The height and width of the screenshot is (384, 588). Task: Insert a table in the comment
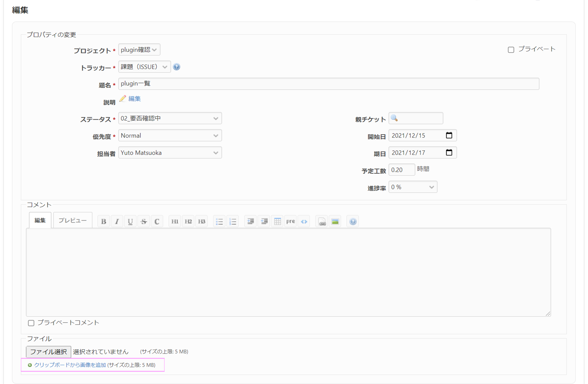point(277,221)
